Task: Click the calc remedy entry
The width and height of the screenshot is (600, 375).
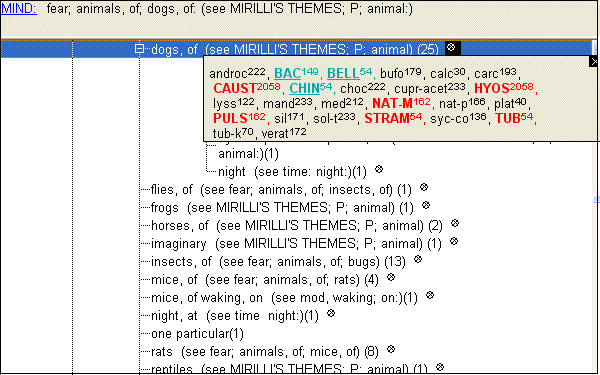Action: (x=448, y=73)
